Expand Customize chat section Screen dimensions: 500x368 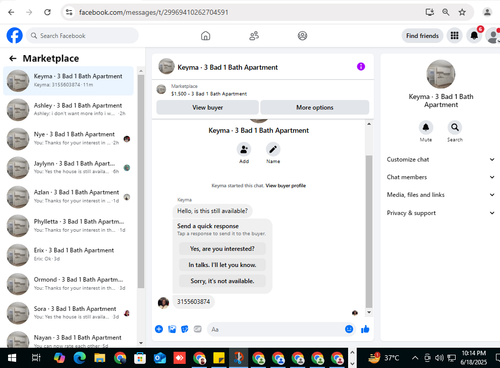pos(440,159)
